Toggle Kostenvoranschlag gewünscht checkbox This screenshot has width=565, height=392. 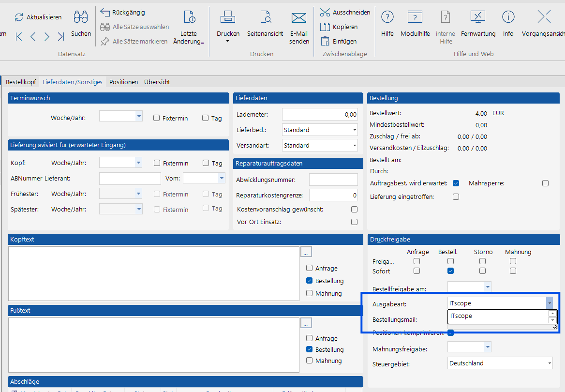[355, 210]
